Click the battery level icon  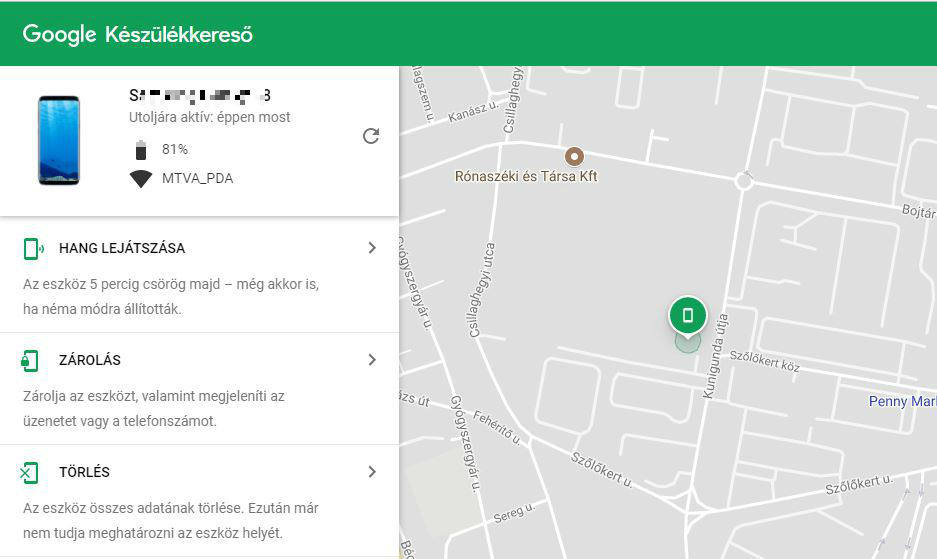141,150
